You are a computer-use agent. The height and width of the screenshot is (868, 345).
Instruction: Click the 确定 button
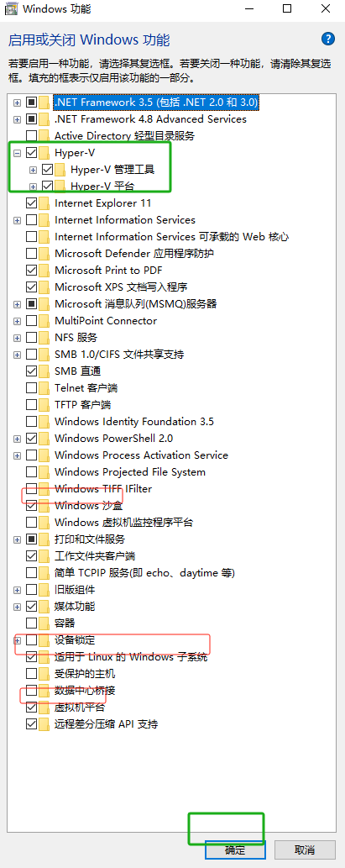236,850
